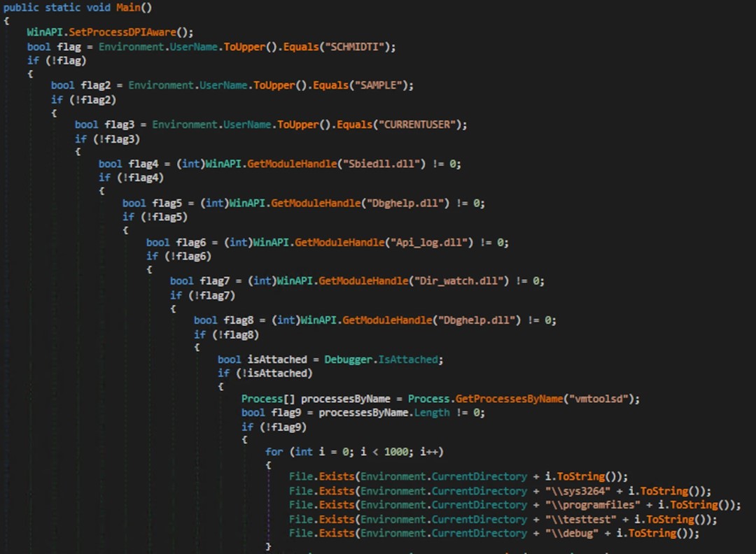Click the "if (!flag8)" condition line
Screen dimensions: 756x554
[226, 335]
